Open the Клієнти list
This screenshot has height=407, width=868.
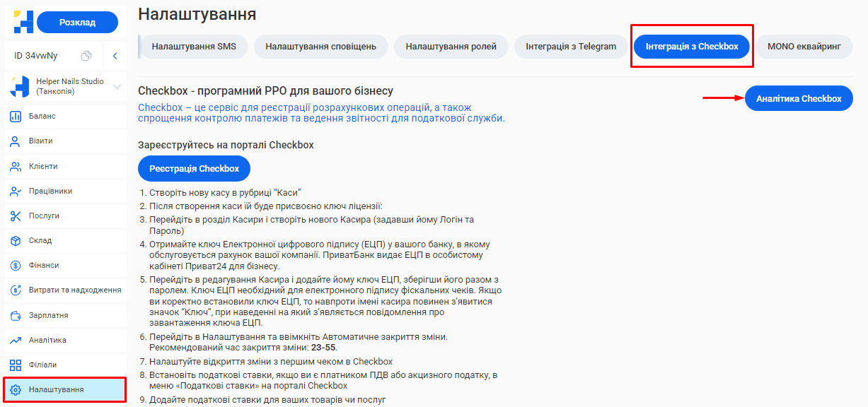coord(43,166)
